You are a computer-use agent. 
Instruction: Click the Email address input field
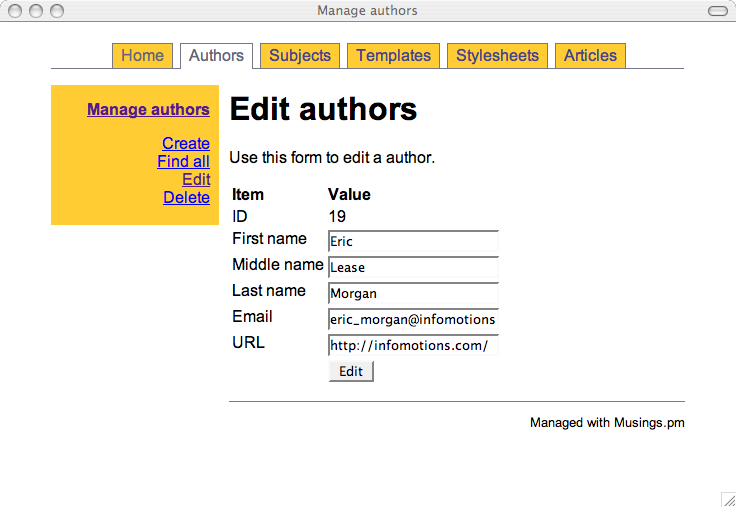click(413, 319)
